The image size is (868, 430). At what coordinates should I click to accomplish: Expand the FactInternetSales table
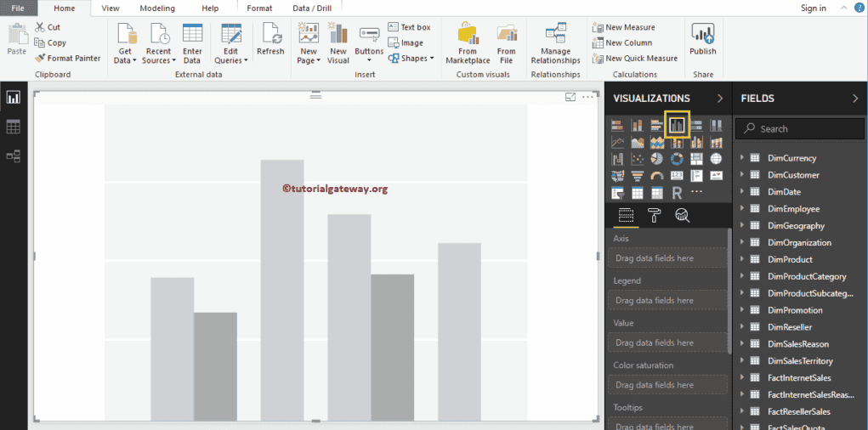(742, 378)
